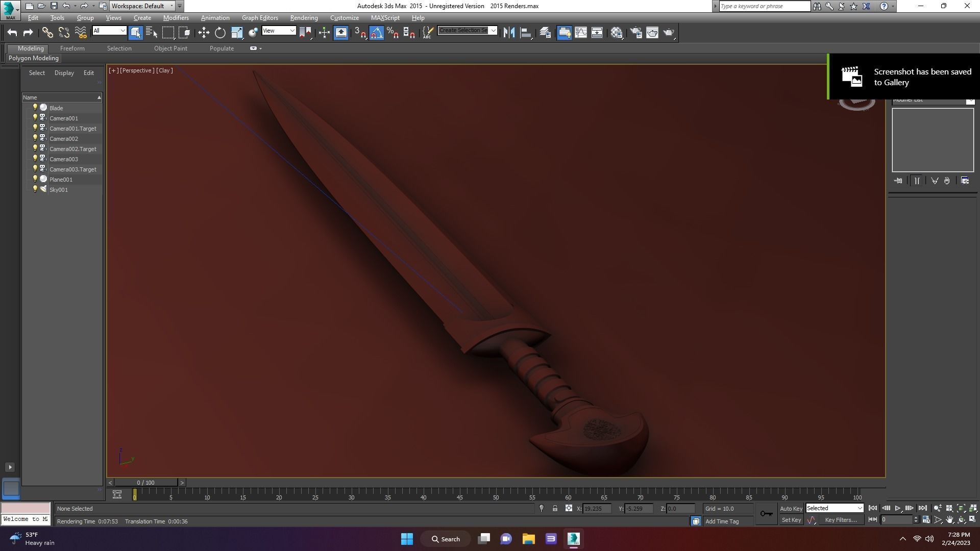The image size is (980, 551).
Task: Toggle the Auto Key mode
Action: [x=791, y=509]
